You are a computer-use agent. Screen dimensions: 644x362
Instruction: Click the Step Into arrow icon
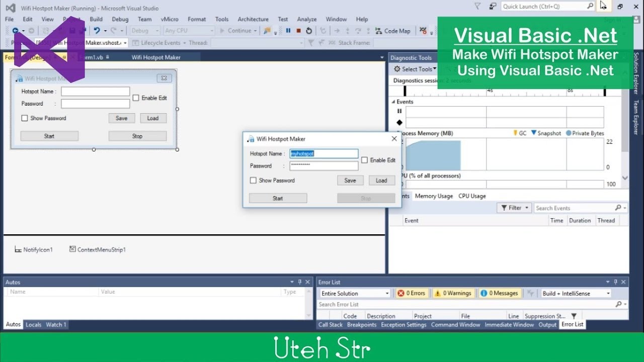click(348, 31)
